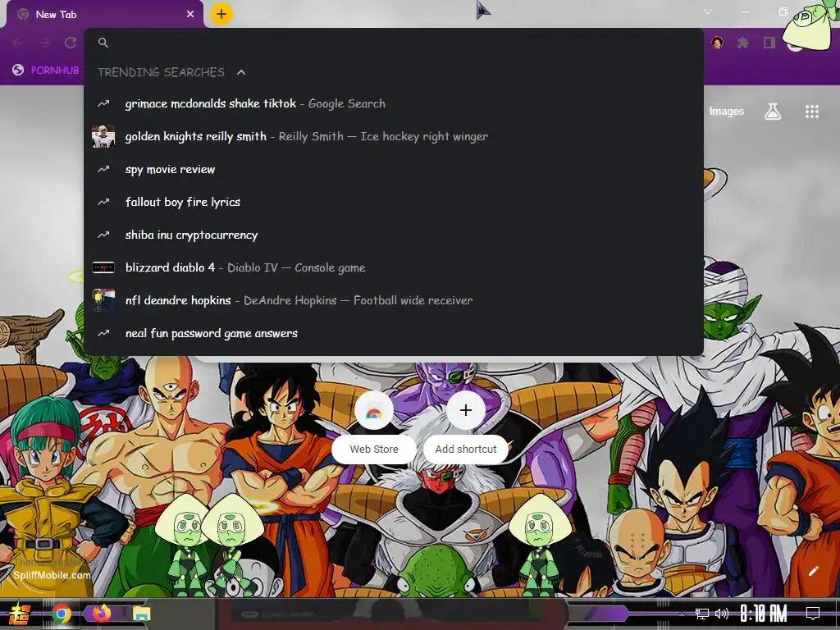
Task: Customize this page with pencil icon
Action: coord(813,571)
